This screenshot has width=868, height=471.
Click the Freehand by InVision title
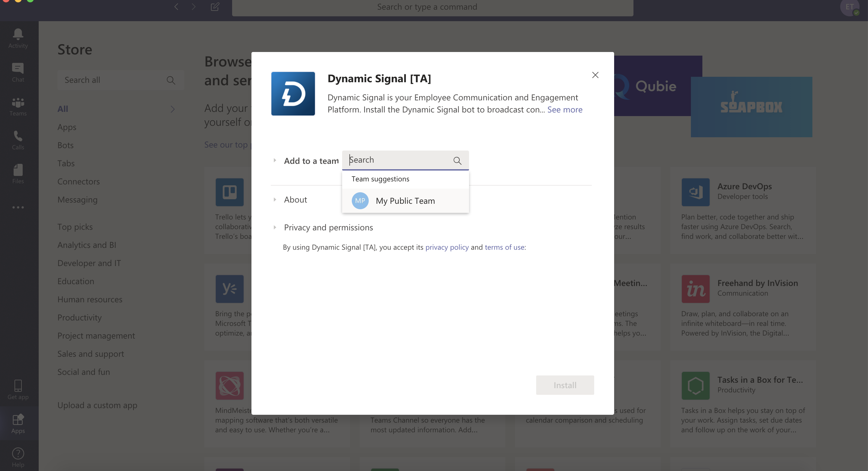coord(758,283)
